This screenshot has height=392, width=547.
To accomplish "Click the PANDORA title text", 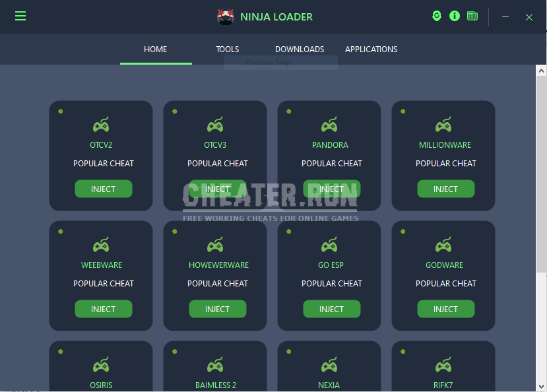I will tap(330, 145).
